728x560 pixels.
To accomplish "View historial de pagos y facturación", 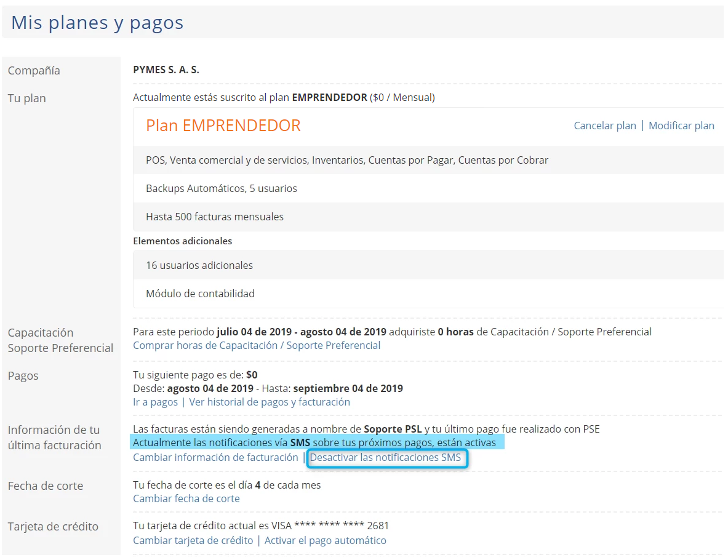I will [270, 402].
